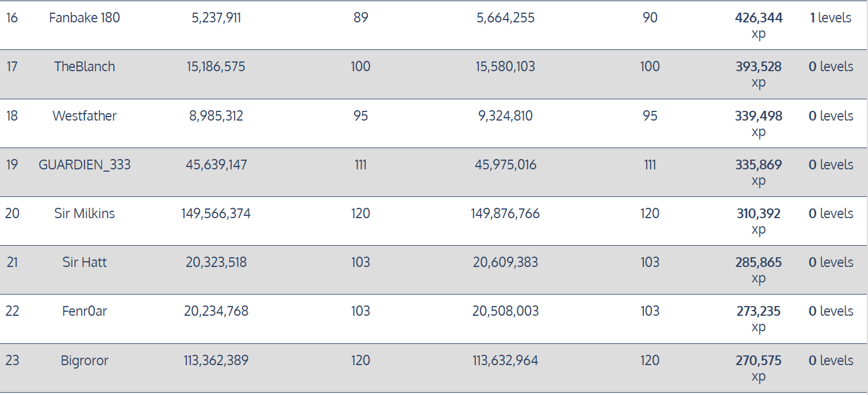
Task: Click Westfather's ending xp 9,324,810
Action: [x=505, y=116]
